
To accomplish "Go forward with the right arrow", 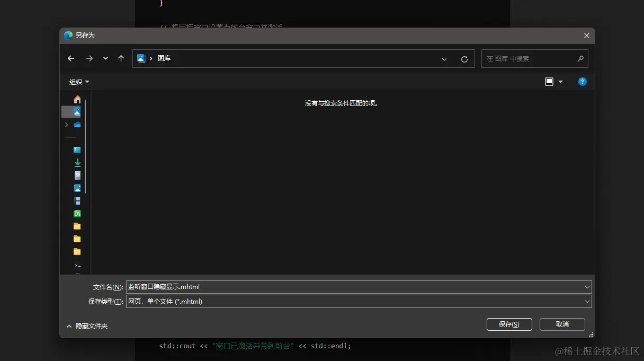I will [90, 59].
